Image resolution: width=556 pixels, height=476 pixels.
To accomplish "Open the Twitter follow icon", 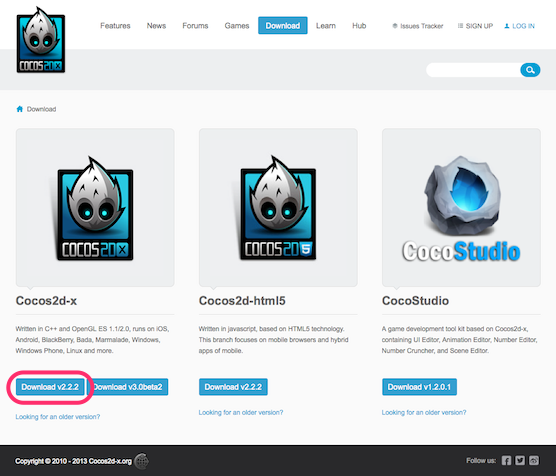I will tap(520, 460).
